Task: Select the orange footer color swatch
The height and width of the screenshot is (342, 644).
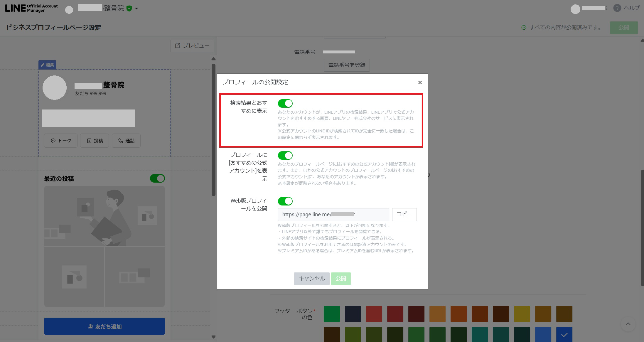Action: tap(437, 314)
